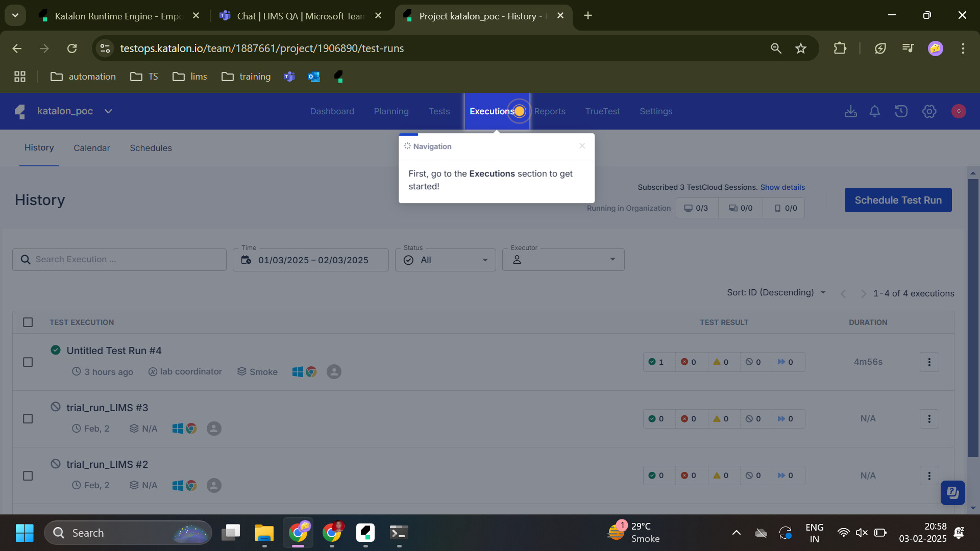This screenshot has width=980, height=551.
Task: Open the settings gear icon in header
Action: pos(929,111)
